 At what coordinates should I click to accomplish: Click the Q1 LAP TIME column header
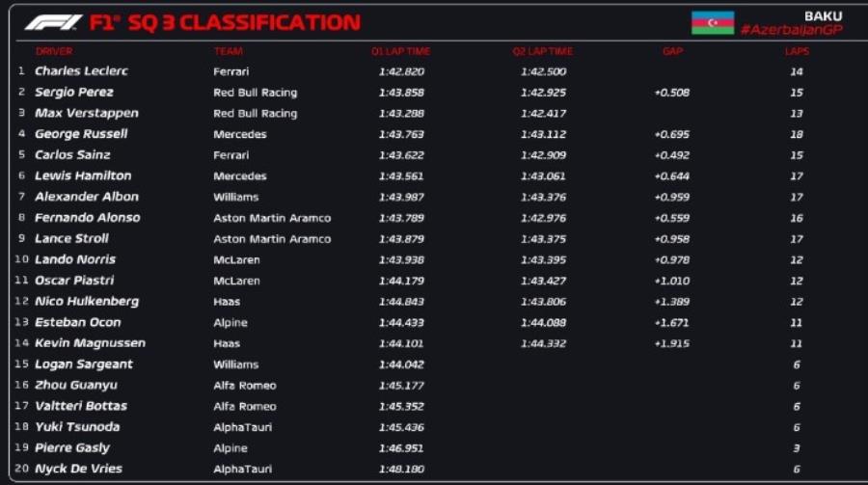coord(401,51)
